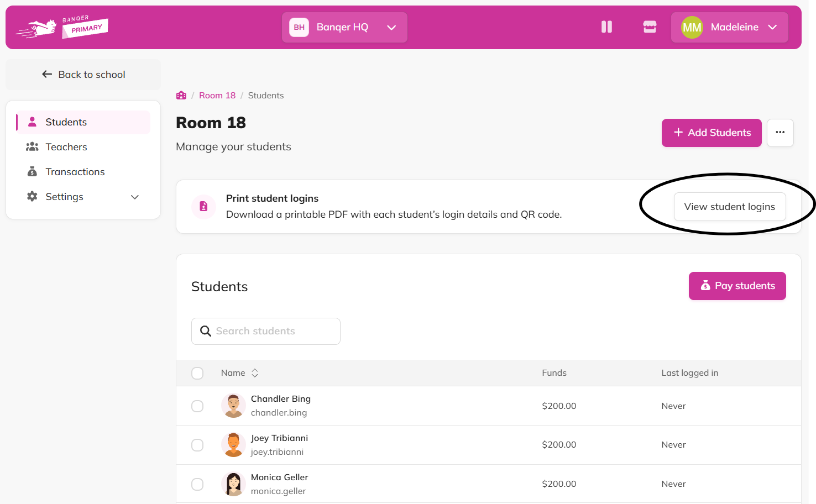This screenshot has width=816, height=504.
Task: Click the username joey.tribianni
Action: click(x=277, y=452)
